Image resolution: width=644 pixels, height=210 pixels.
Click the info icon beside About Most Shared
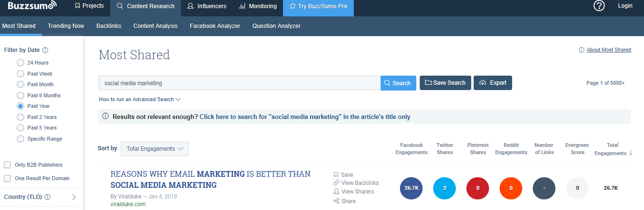(581, 50)
